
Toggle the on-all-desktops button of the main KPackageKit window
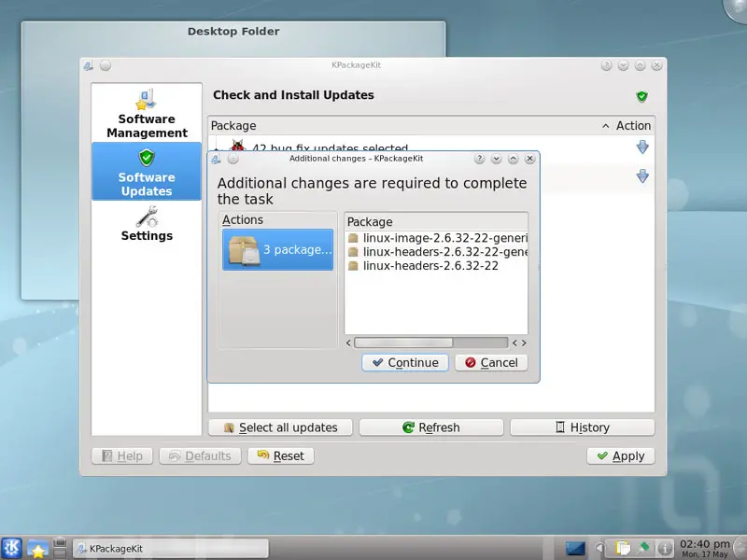pos(106,65)
